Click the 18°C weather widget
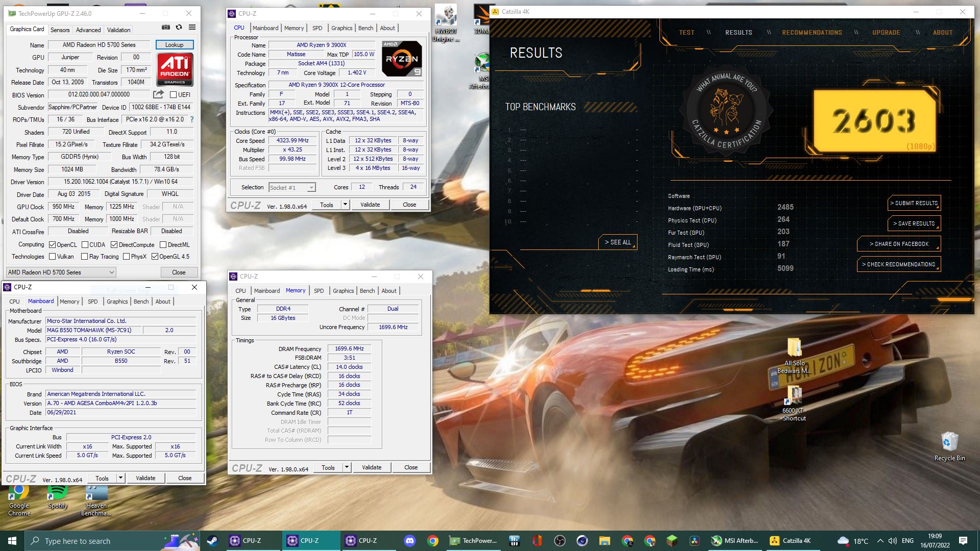The width and height of the screenshot is (980, 551). 853,541
